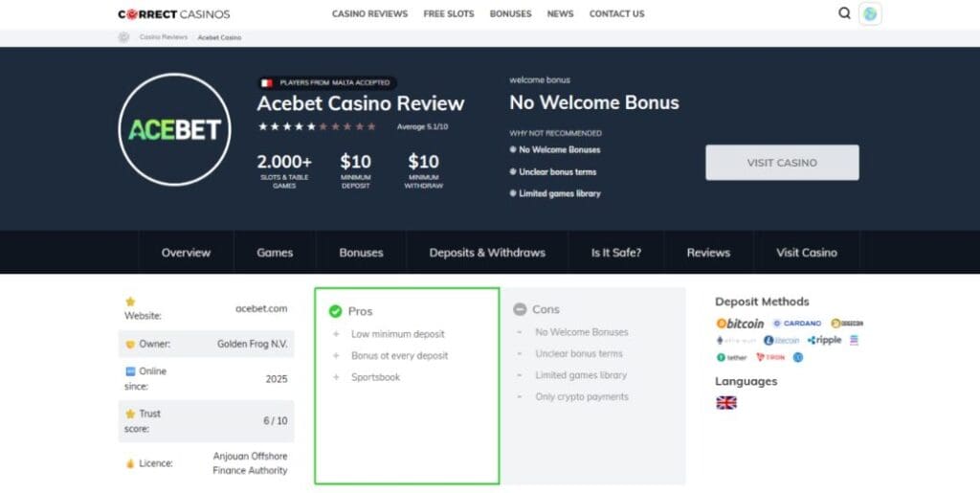Click the Tether deposit icon
Image resolution: width=980 pixels, height=493 pixels.
(x=732, y=357)
